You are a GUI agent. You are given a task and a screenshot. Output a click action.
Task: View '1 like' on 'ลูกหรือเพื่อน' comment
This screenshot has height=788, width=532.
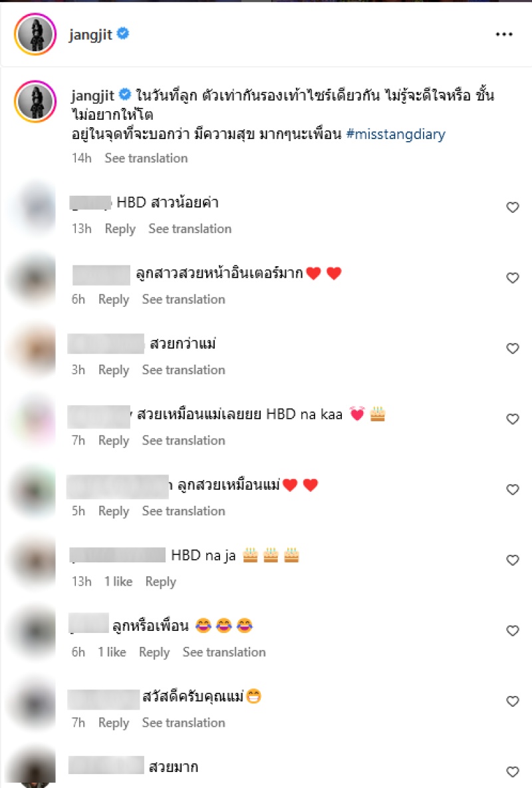point(112,652)
